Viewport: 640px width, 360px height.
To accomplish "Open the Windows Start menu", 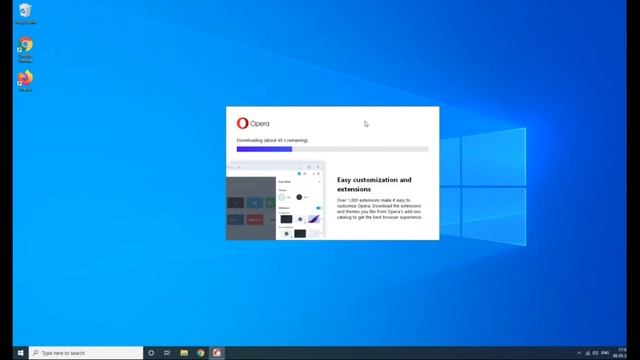I will 20,353.
